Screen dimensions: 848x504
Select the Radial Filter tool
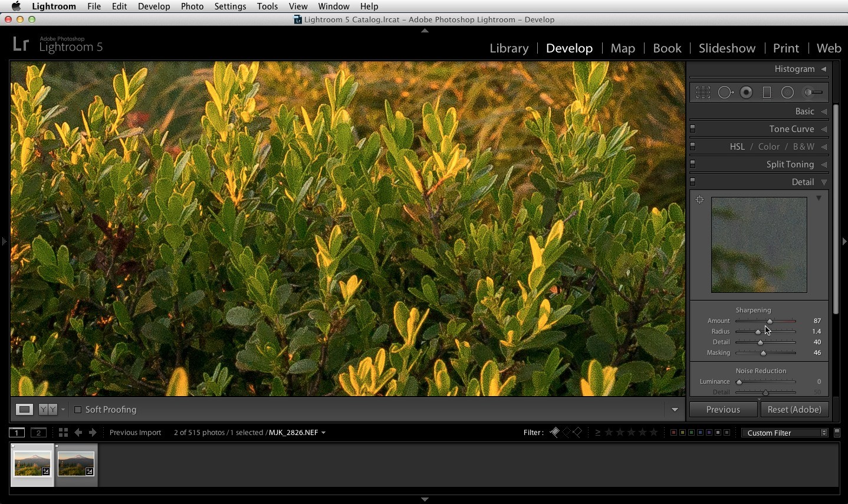787,93
